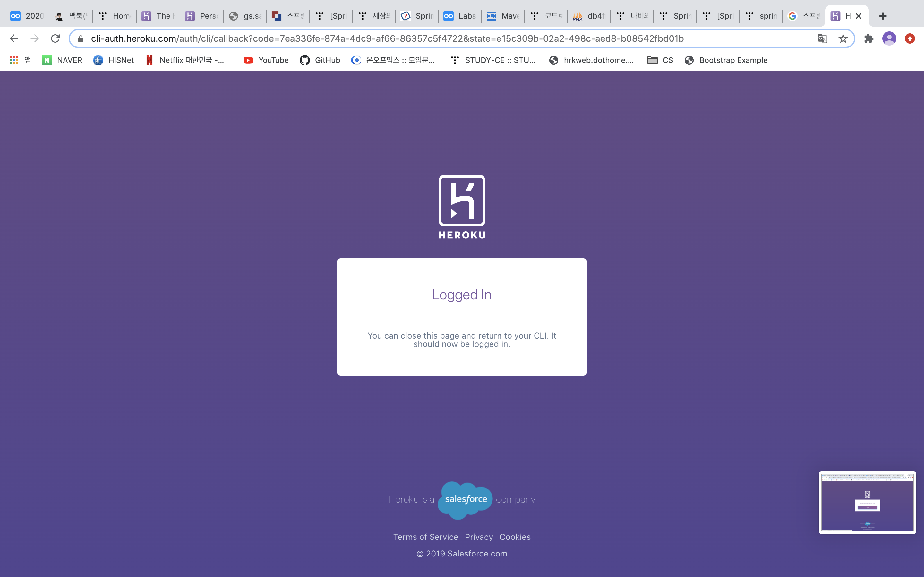This screenshot has width=924, height=577.
Task: Bookmark this page with the star icon
Action: [843, 38]
